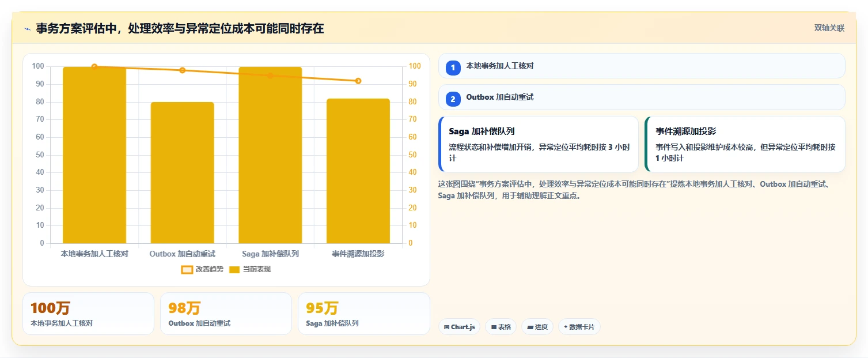Click the x-axis label Outbox 加自动重试

183,254
